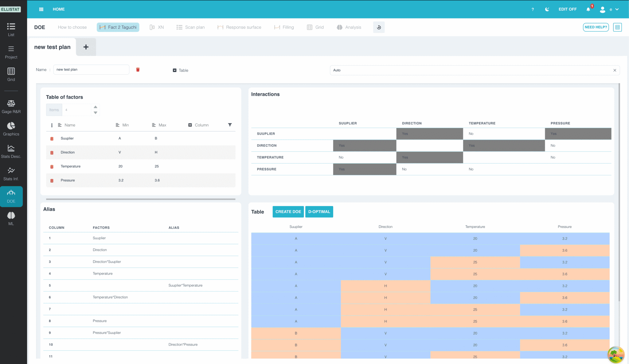Toggle EDIT OFF mode
The height and width of the screenshot is (364, 629).
pyautogui.click(x=567, y=9)
